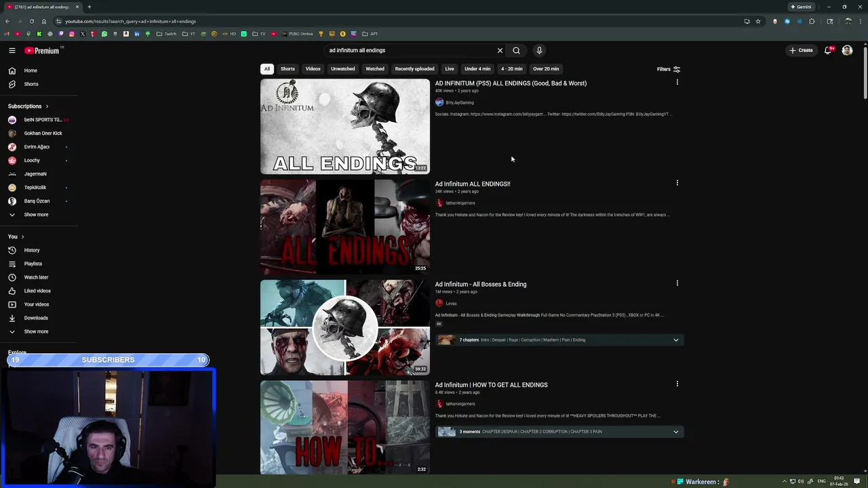Open options menu for Ad Infinitum ALL ENDINGS!!

click(677, 183)
